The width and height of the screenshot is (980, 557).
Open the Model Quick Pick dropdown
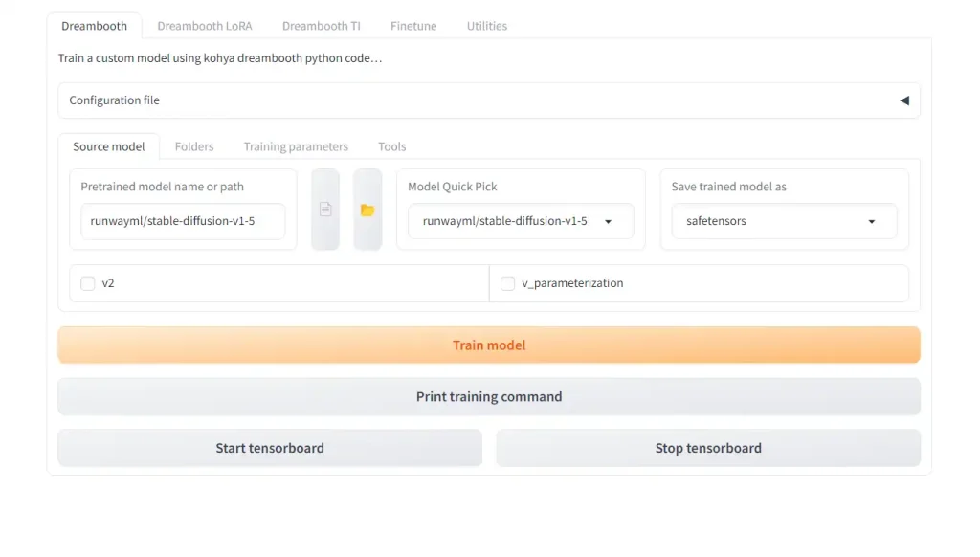click(x=520, y=221)
